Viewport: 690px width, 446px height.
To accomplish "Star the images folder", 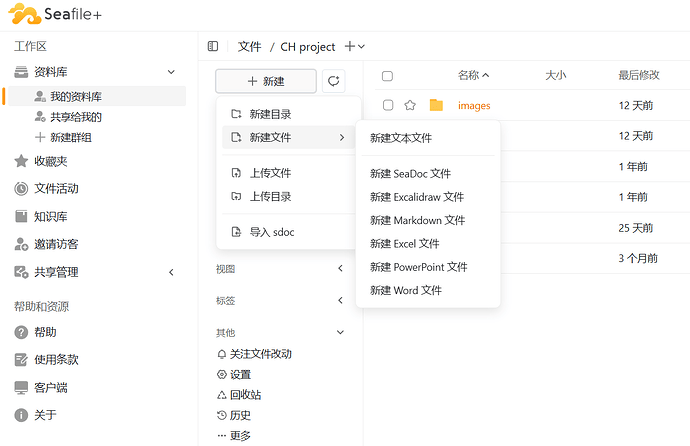I will [410, 105].
